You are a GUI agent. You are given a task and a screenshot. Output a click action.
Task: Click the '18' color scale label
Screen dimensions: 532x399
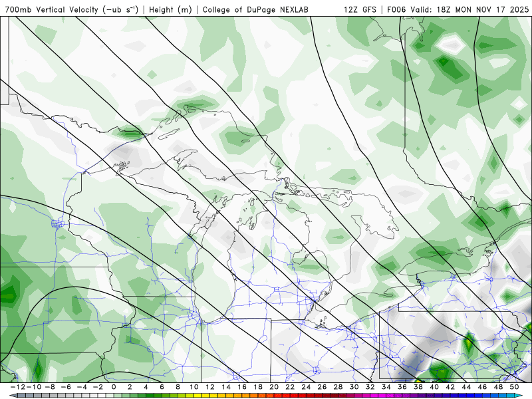pos(258,387)
